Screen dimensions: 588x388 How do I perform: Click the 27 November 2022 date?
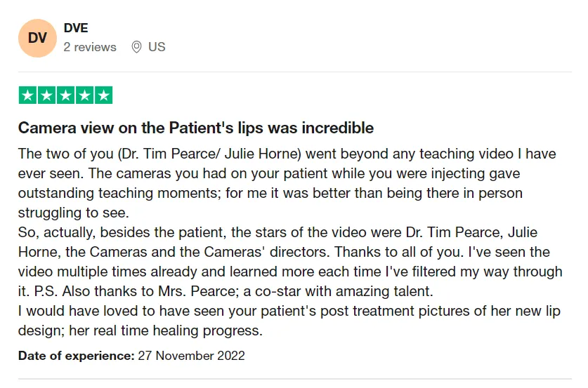[x=191, y=356]
